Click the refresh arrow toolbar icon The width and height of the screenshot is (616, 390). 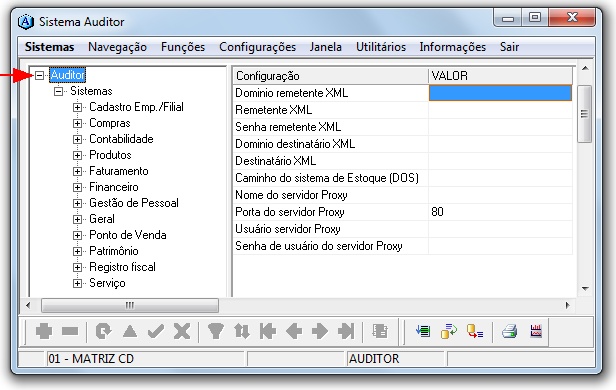(103, 331)
